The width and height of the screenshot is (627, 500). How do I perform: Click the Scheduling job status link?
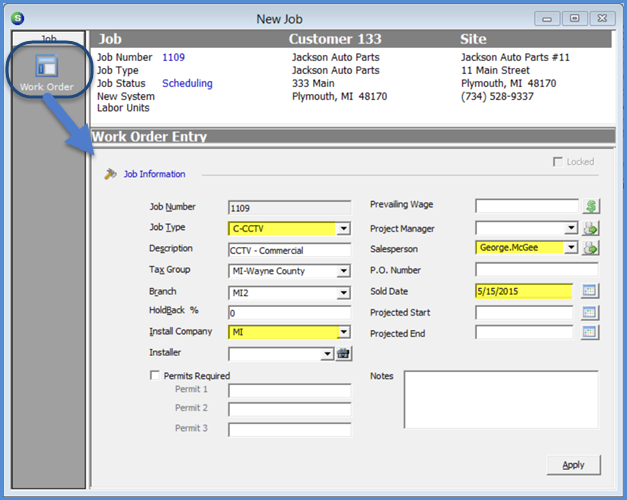187,83
